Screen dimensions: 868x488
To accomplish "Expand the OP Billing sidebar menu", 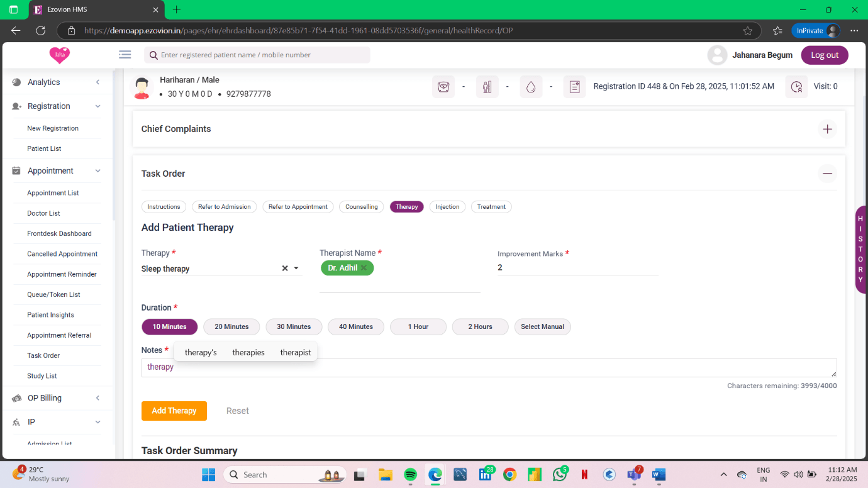I will 97,398.
